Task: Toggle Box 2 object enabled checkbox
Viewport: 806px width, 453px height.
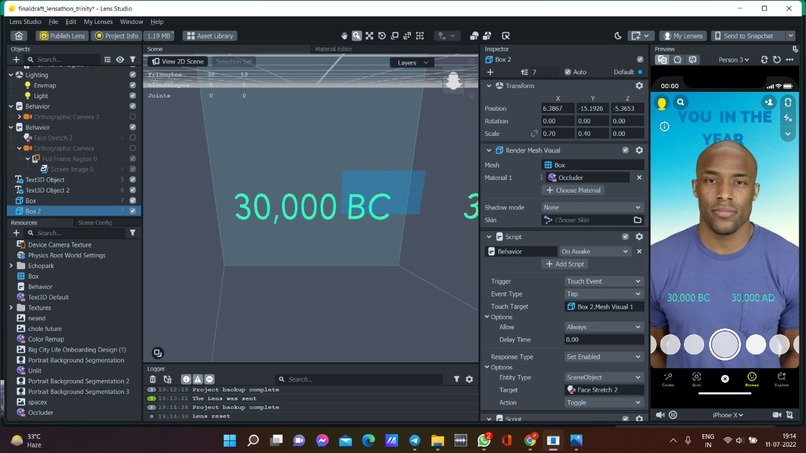Action: tap(133, 211)
